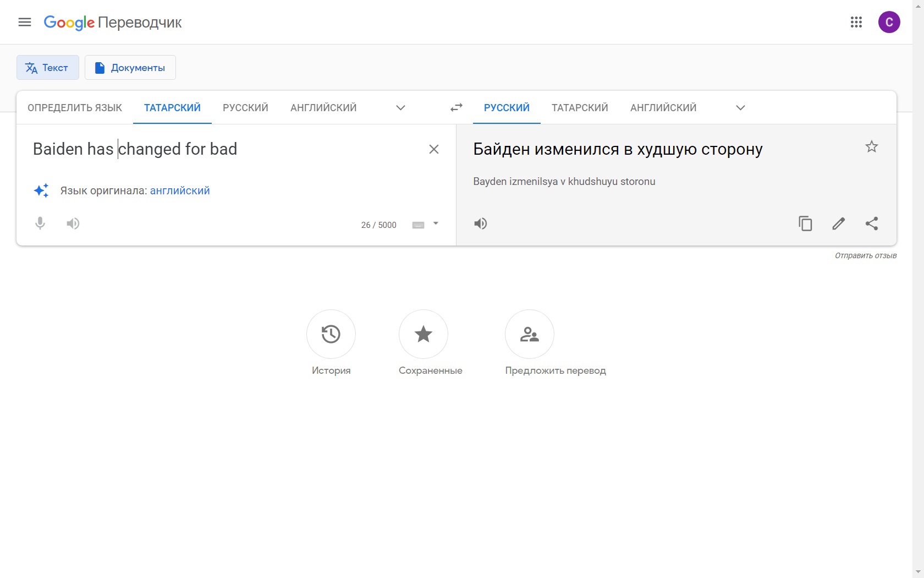Select Английский as target language
The height and width of the screenshot is (578, 924).
click(x=663, y=108)
